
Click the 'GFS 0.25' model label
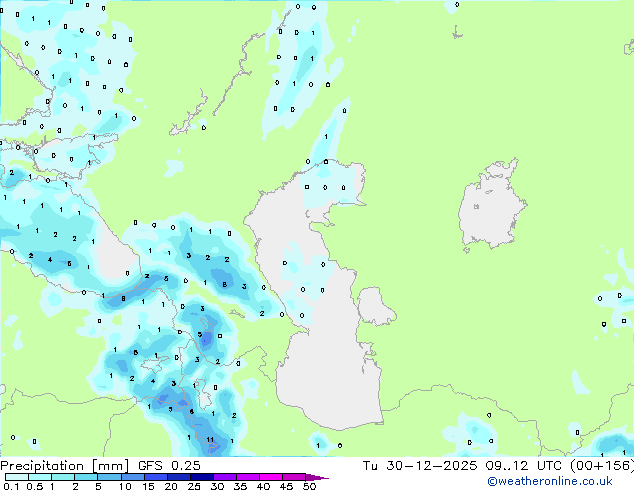[169, 466]
